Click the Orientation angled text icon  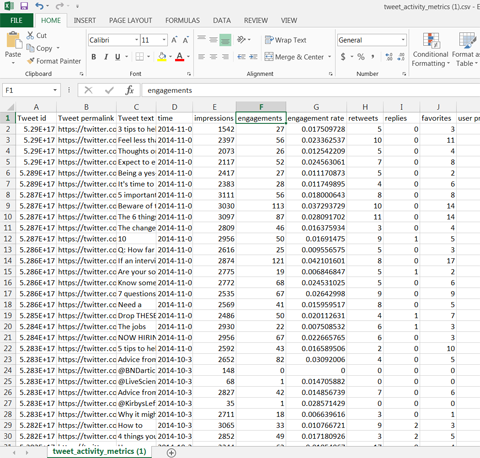241,40
